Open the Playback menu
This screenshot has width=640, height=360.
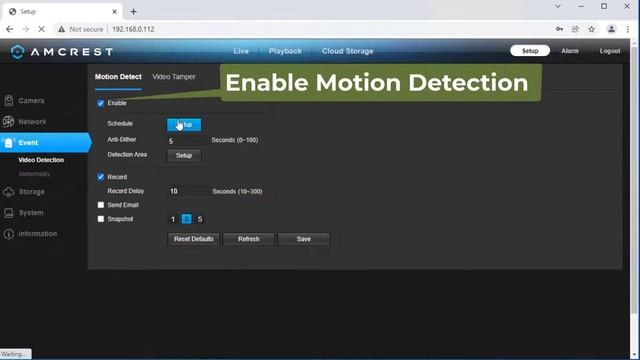click(285, 51)
